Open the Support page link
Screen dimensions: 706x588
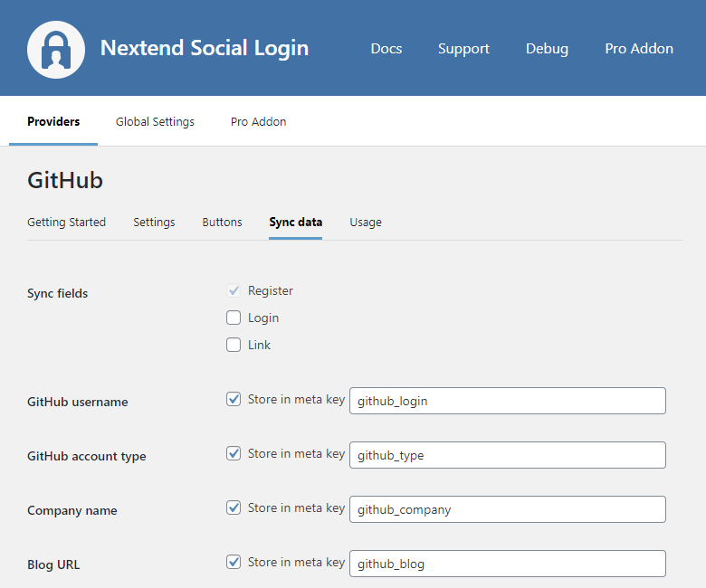[x=463, y=49]
